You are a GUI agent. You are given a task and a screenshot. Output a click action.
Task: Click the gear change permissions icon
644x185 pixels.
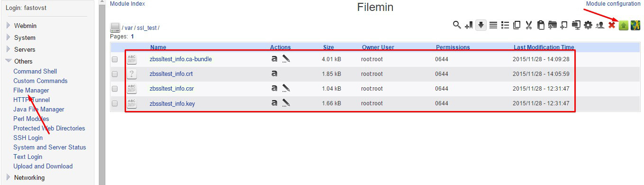pyautogui.click(x=588, y=26)
